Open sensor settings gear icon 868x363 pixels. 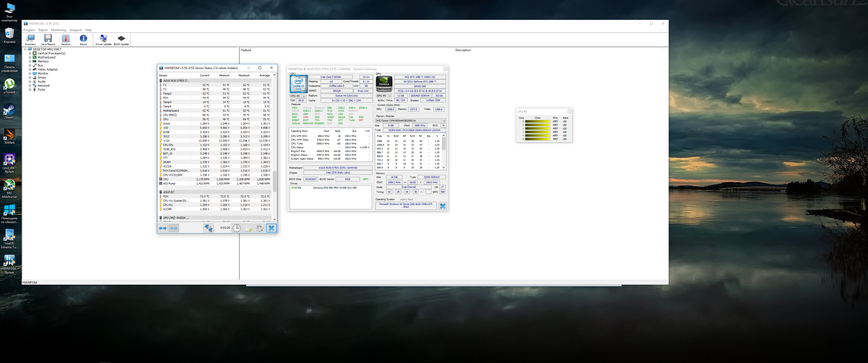(259, 228)
